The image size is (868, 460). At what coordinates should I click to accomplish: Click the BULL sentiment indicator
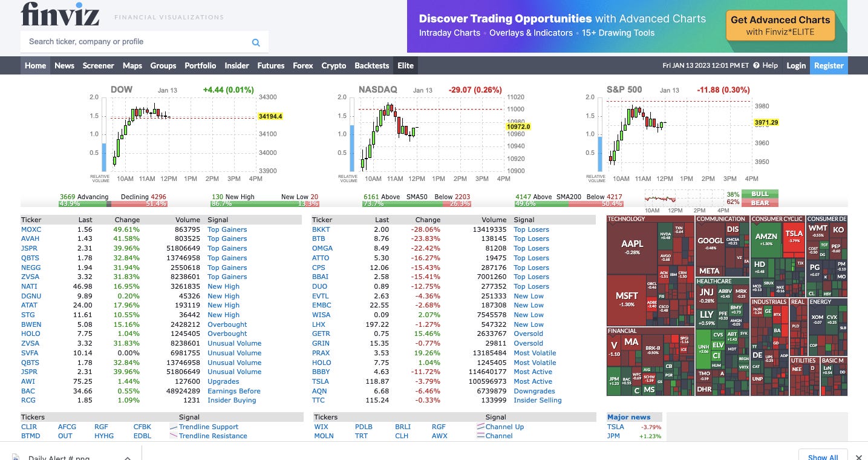point(759,194)
